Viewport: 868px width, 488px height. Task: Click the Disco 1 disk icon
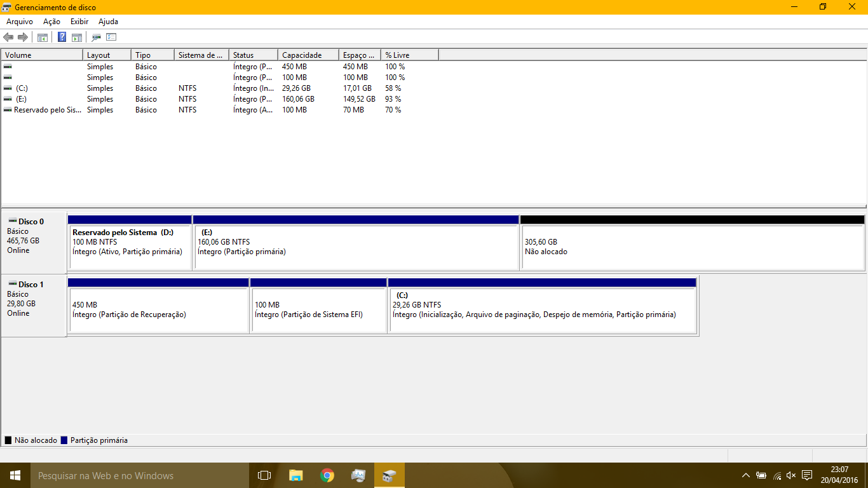(12, 283)
